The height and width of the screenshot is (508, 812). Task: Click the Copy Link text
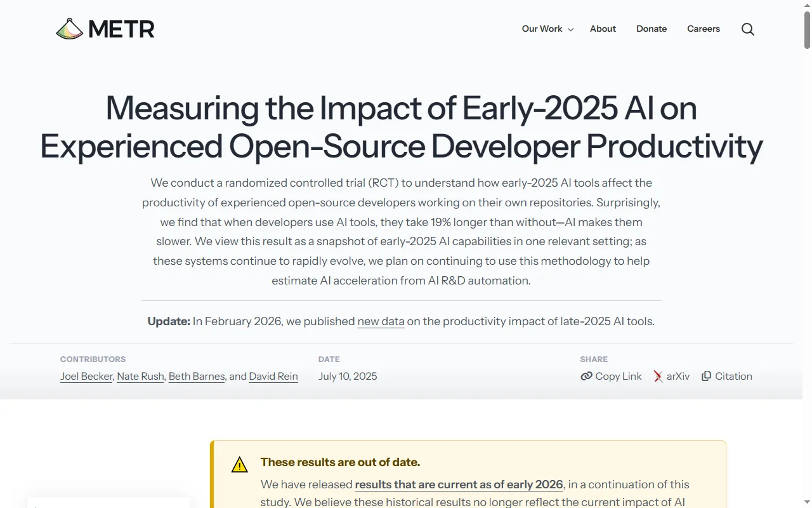pyautogui.click(x=619, y=376)
